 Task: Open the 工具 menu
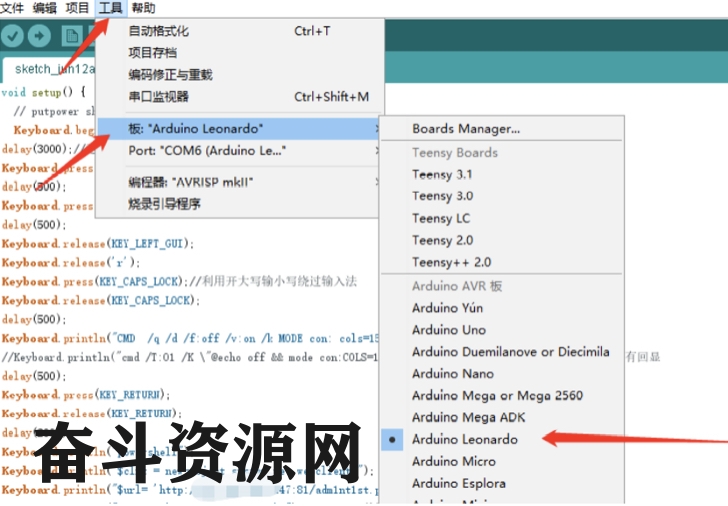click(x=110, y=8)
